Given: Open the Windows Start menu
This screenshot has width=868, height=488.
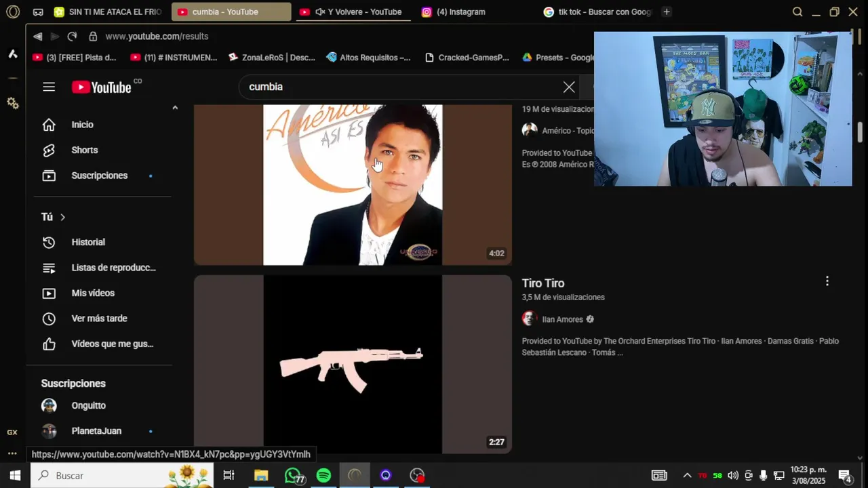Looking at the screenshot, I should pyautogui.click(x=15, y=475).
